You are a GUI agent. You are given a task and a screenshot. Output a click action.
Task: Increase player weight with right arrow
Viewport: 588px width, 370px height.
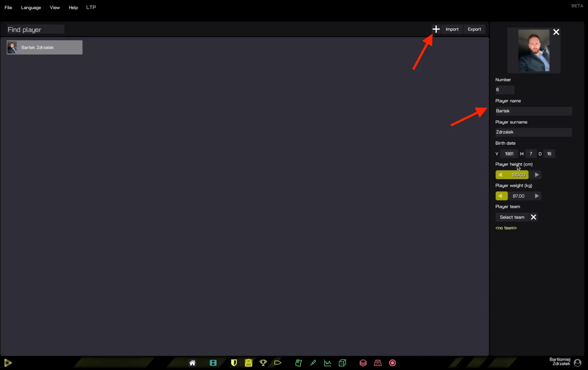tap(537, 196)
